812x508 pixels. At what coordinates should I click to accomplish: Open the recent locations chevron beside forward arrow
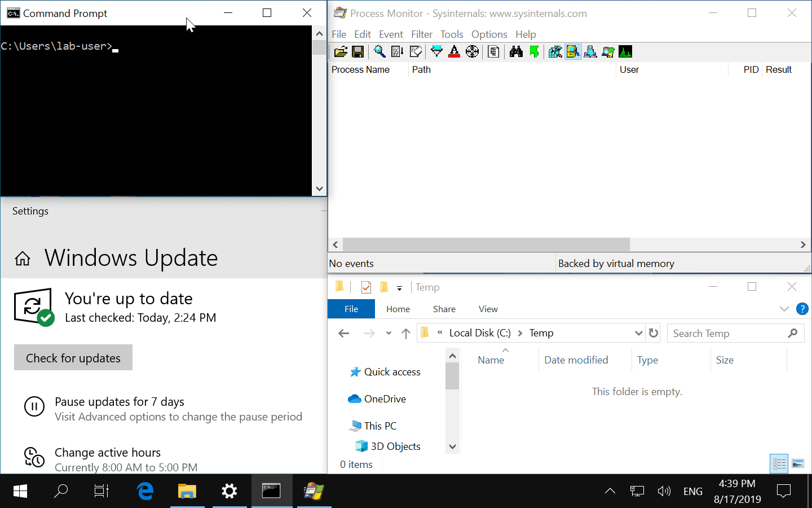click(x=389, y=333)
